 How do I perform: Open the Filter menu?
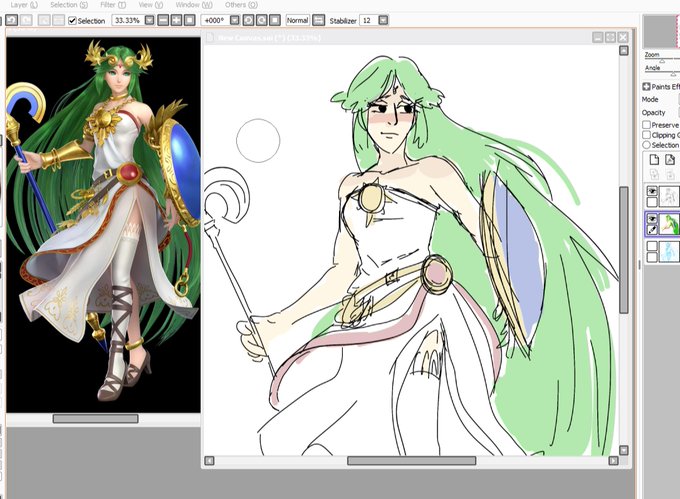[x=113, y=5]
